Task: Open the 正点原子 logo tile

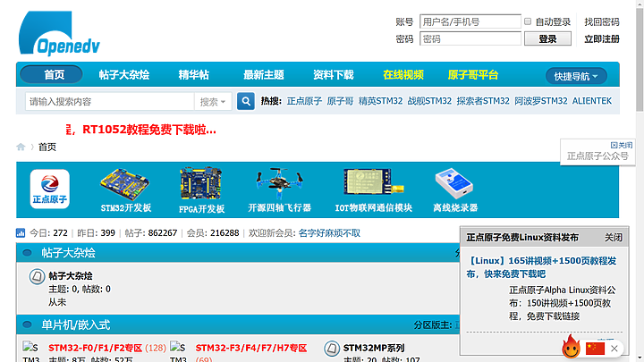Action: coord(50,189)
